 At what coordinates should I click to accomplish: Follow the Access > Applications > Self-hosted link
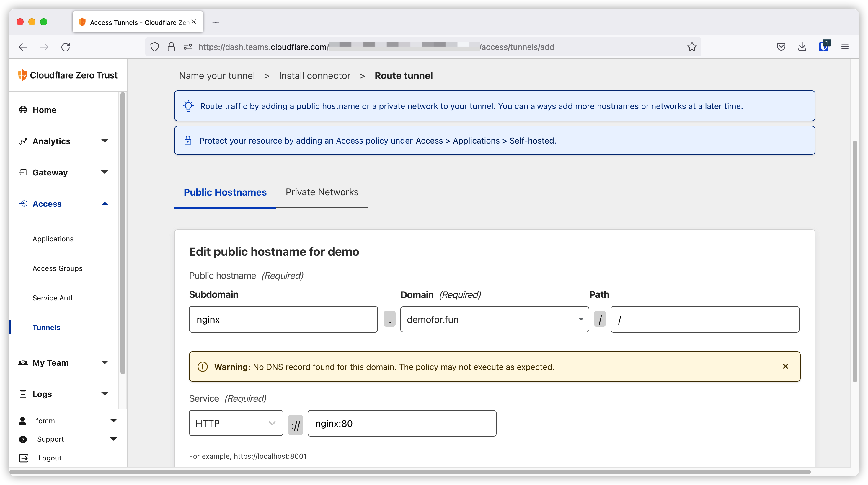tap(484, 141)
